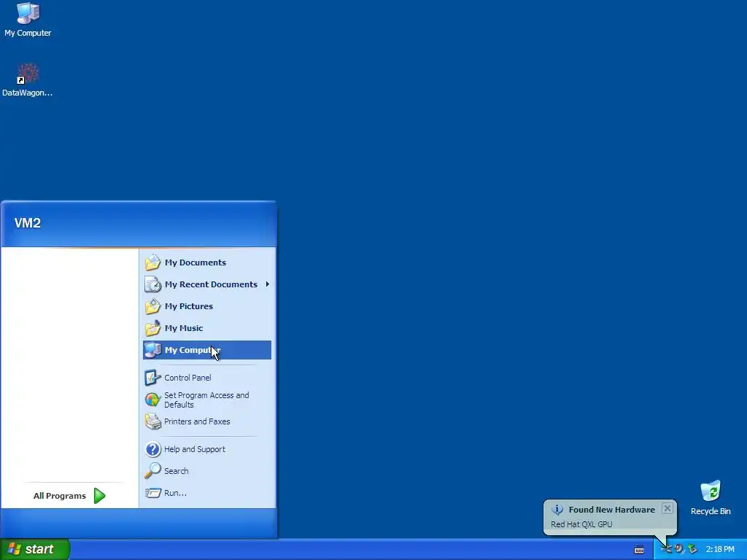
Task: Open Control Panel menu text
Action: 187,378
